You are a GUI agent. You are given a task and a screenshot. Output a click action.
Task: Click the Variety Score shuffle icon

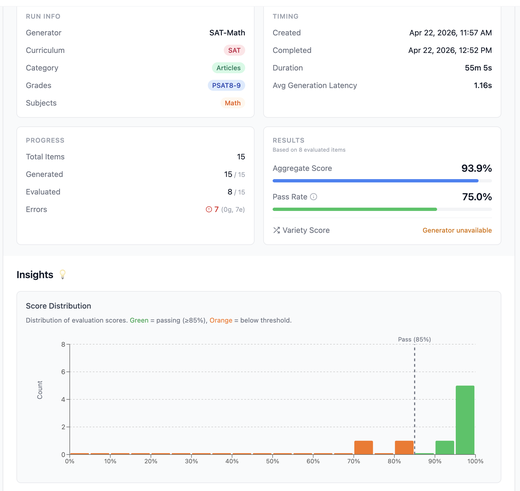276,230
